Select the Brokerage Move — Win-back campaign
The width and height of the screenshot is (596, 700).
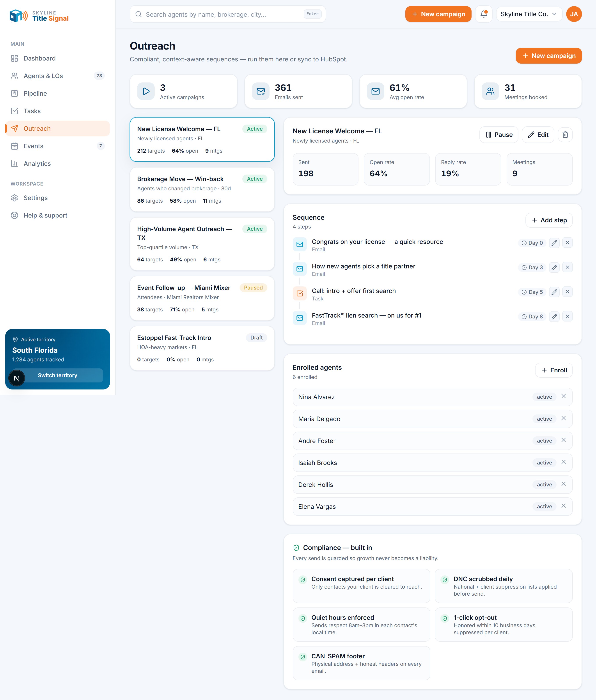pyautogui.click(x=202, y=189)
